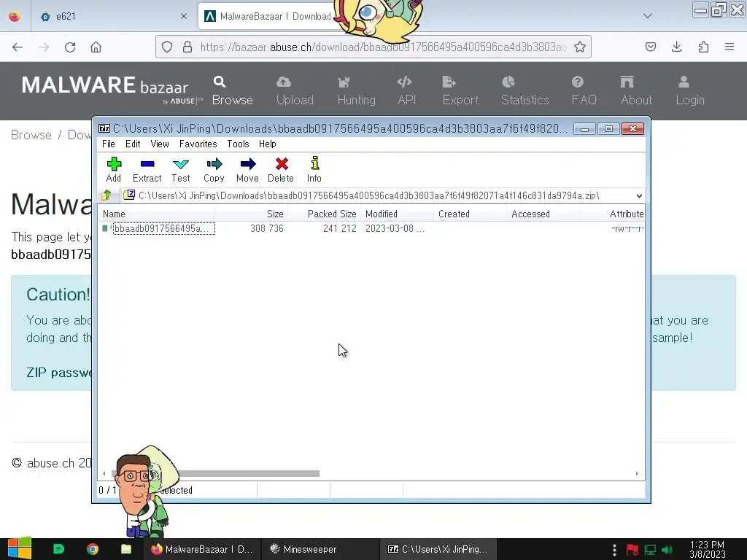747x560 pixels.
Task: Open Hunting on MalwareBazaar navigation
Action: pos(356,91)
